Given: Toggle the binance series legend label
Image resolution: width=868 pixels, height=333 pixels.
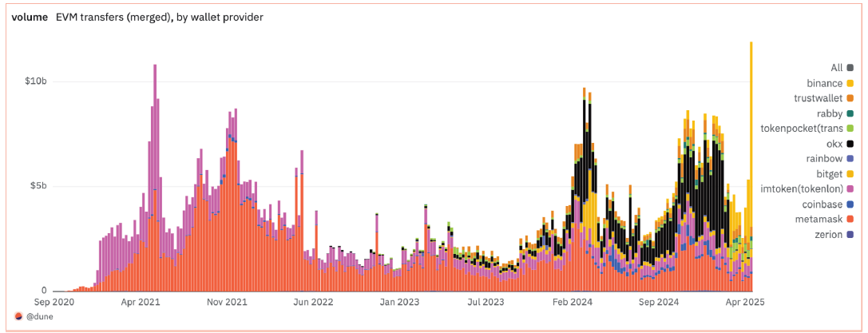Looking at the screenshot, I should point(826,83).
